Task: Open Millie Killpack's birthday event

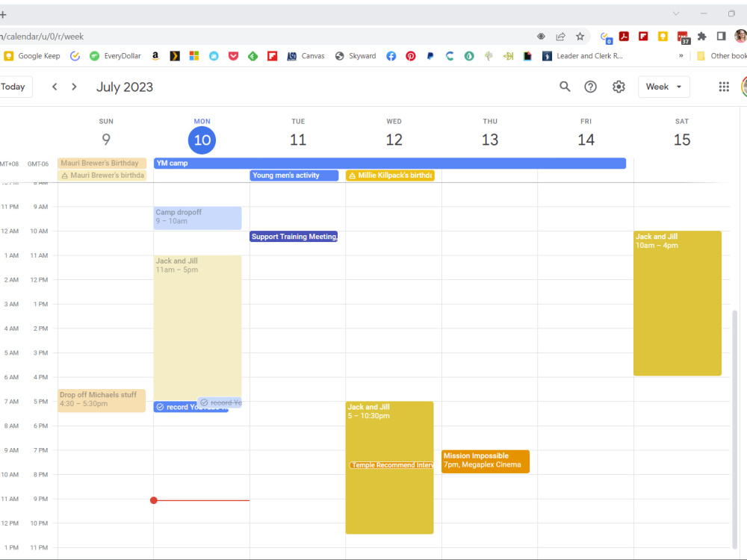Action: (x=390, y=175)
